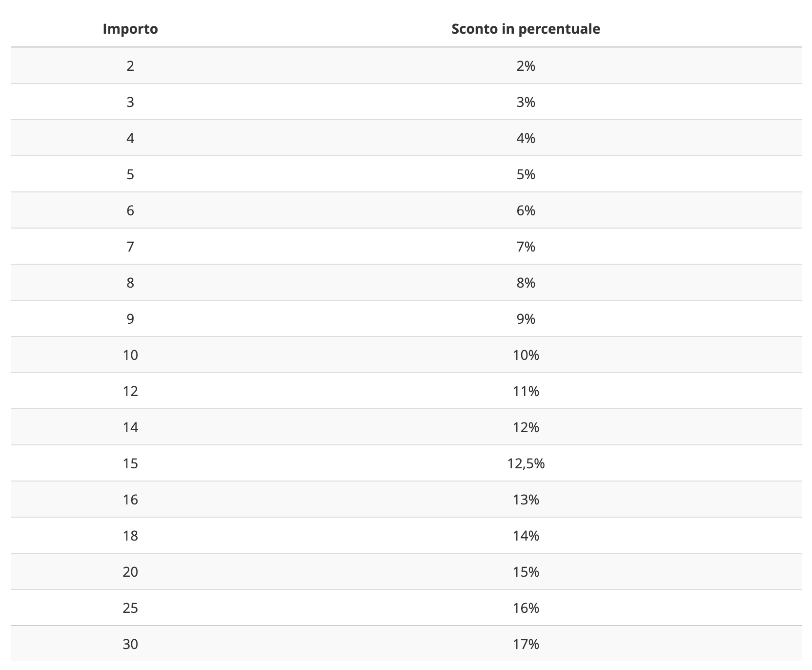Select the 14% discount cell
The height and width of the screenshot is (670, 812).
[x=526, y=536]
